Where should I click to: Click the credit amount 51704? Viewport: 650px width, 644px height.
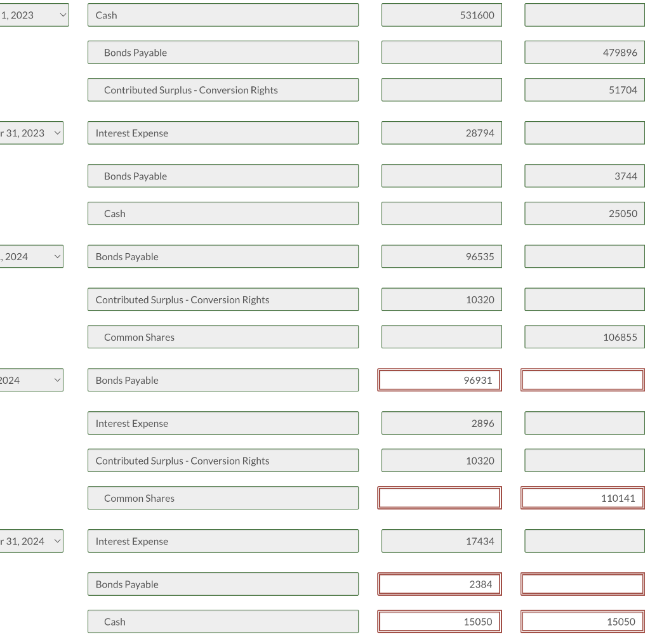pyautogui.click(x=585, y=90)
